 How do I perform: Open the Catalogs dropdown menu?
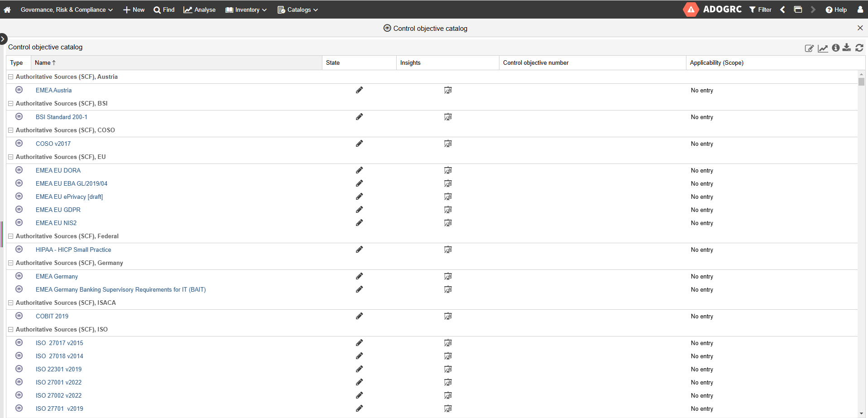click(297, 10)
